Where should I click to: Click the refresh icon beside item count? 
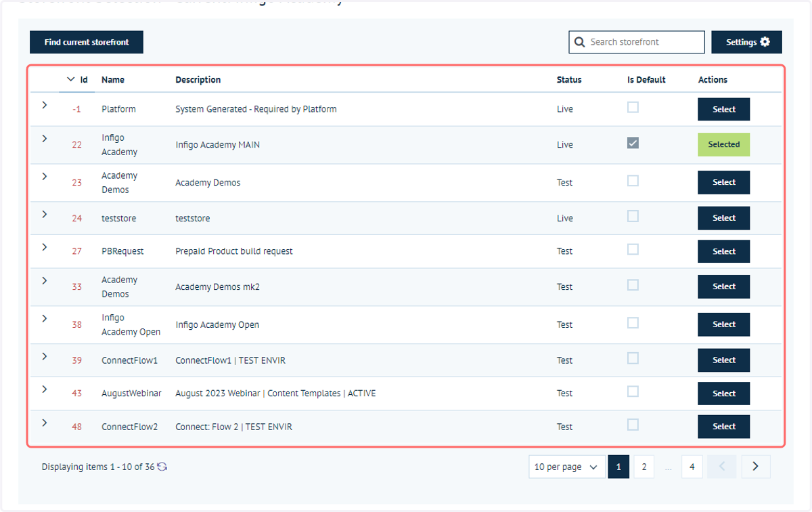point(162,467)
